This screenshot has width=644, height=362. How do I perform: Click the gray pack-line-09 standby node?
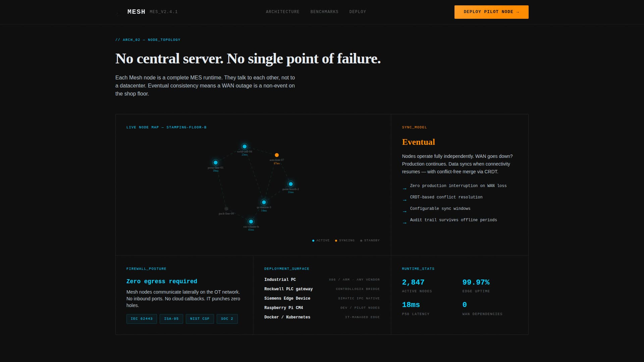pos(226,209)
